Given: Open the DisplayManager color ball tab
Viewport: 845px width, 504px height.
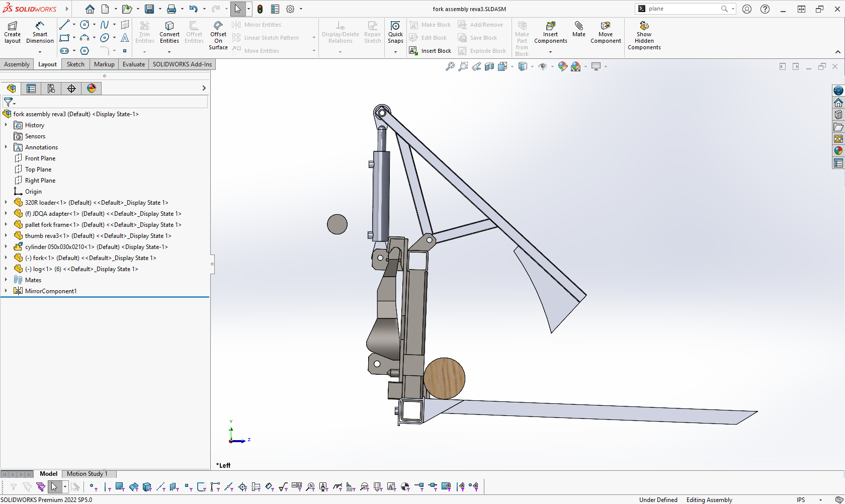Looking at the screenshot, I should click(x=92, y=89).
